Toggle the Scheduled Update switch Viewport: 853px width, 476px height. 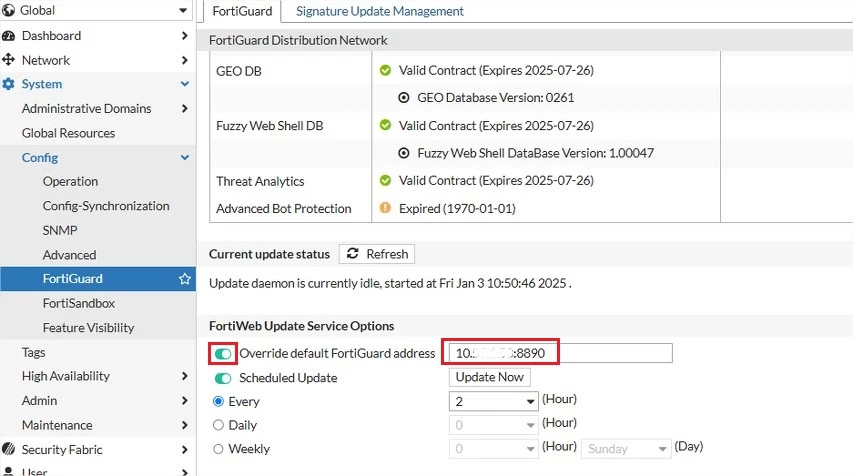223,378
